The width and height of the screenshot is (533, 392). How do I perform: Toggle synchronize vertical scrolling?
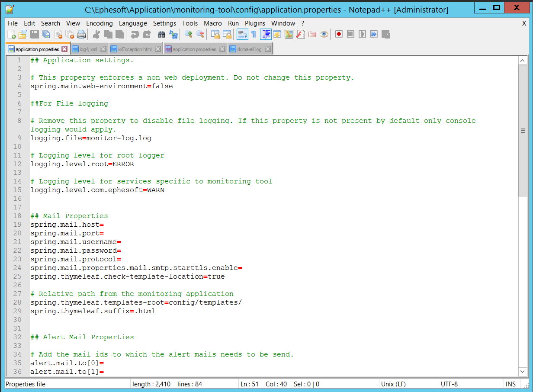[215, 34]
